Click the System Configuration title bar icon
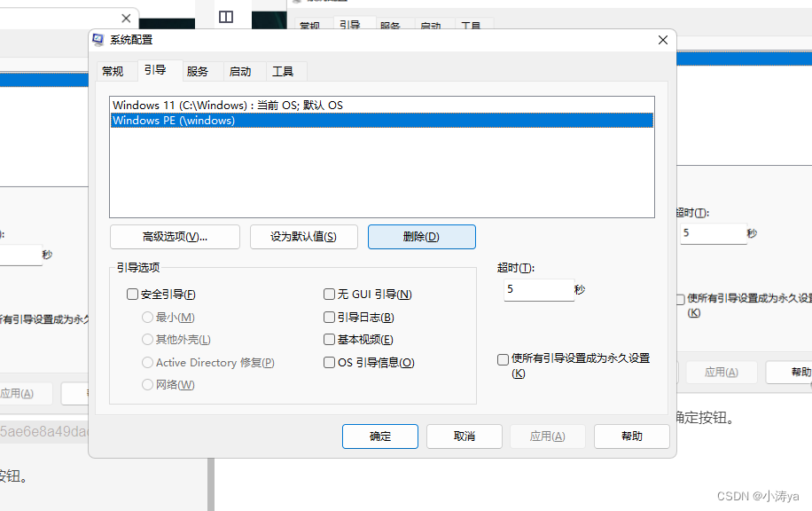 98,40
